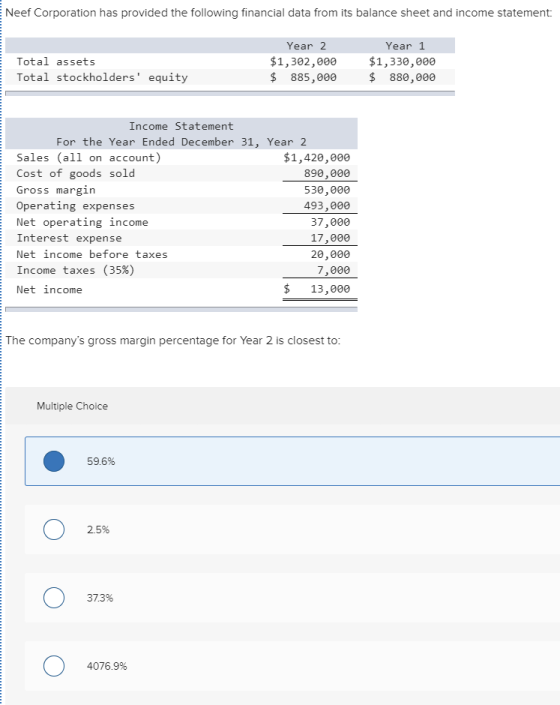The width and height of the screenshot is (560, 705).
Task: Click the 'Gross margin' row label
Action: (56, 190)
